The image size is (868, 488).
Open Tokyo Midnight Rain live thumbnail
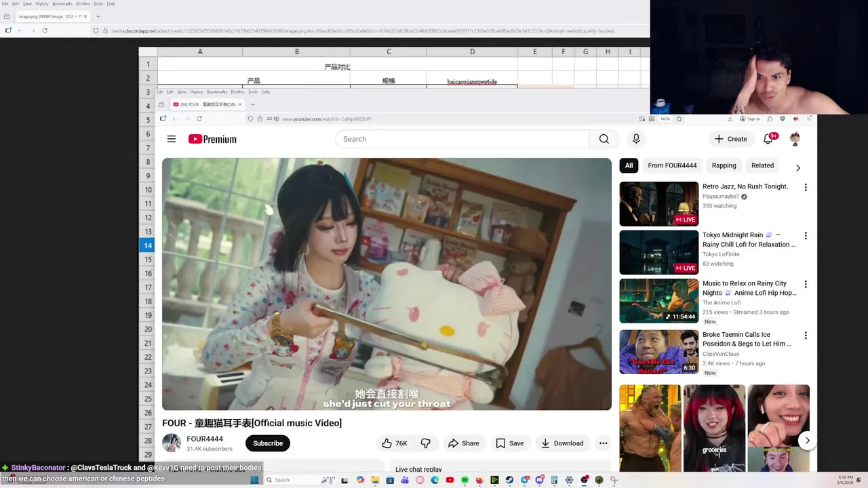tap(658, 253)
